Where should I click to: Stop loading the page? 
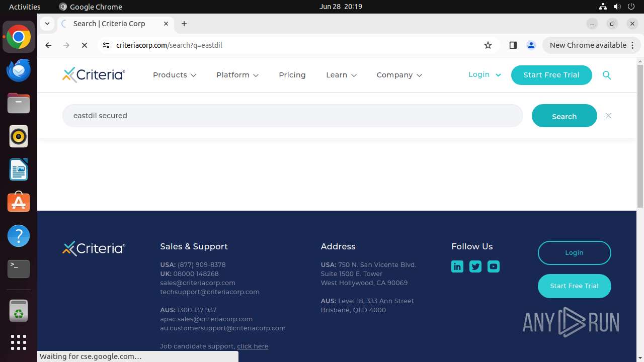coord(85,45)
